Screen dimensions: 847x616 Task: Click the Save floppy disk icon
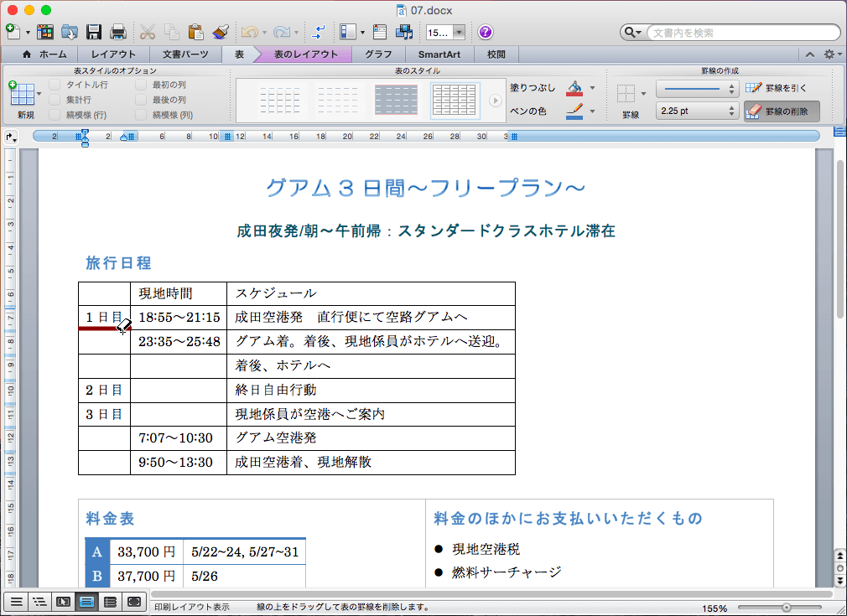(94, 33)
